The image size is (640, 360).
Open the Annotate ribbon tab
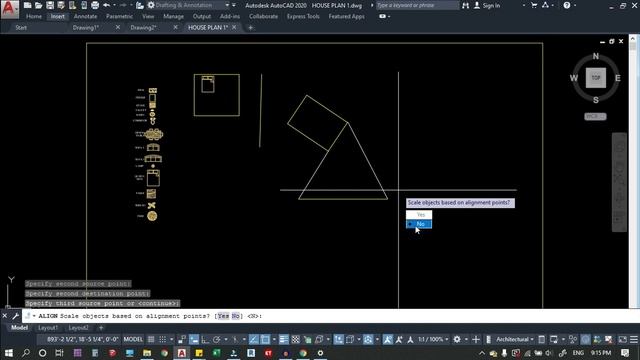click(85, 16)
